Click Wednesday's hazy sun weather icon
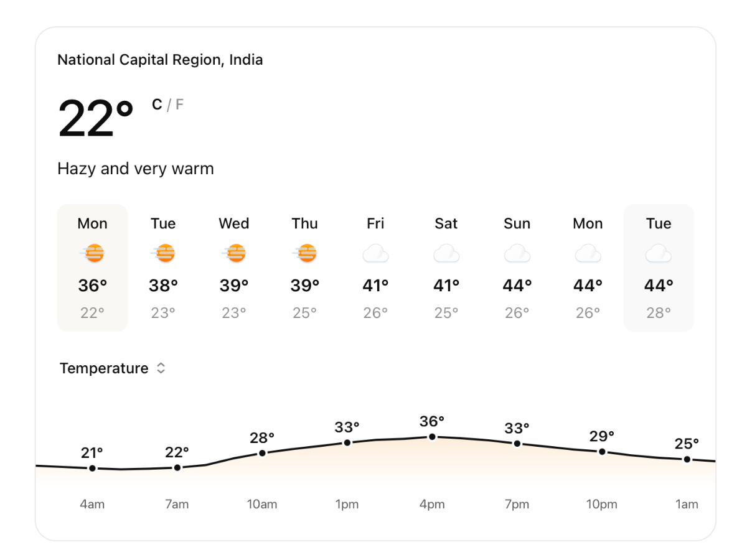This screenshot has height=560, width=747. click(235, 254)
